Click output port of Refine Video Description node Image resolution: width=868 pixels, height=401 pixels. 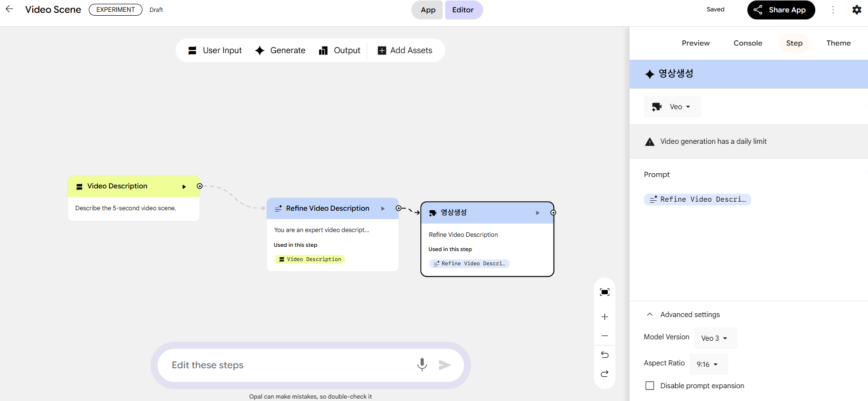[x=398, y=208]
